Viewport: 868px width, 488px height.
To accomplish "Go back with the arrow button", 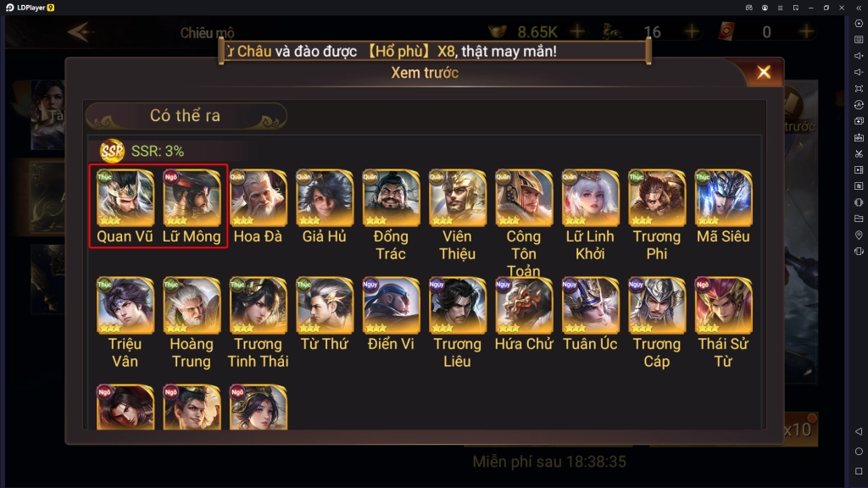I will [79, 32].
